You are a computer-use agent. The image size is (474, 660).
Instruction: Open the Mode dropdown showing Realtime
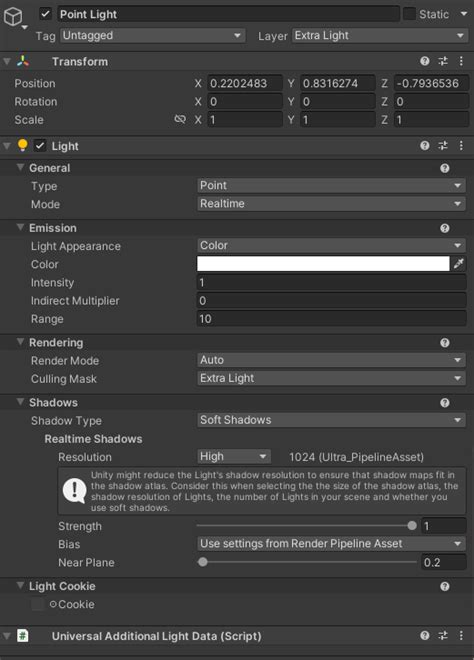[x=331, y=204]
